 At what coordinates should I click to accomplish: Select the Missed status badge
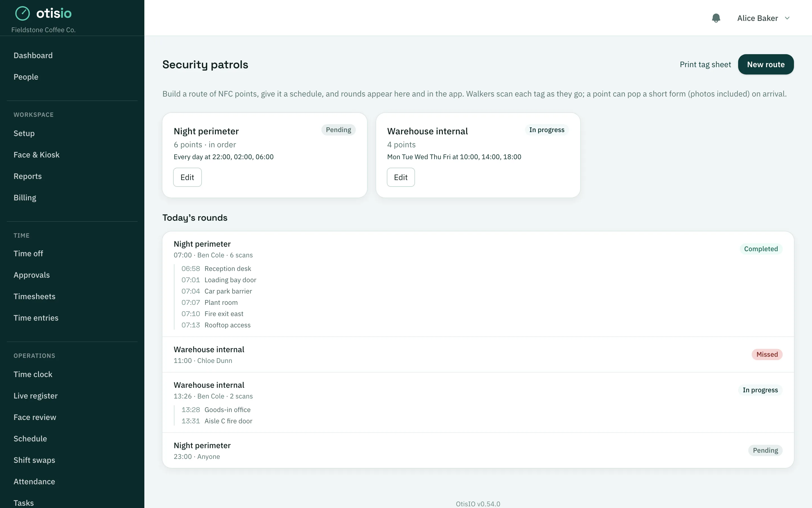pos(767,354)
